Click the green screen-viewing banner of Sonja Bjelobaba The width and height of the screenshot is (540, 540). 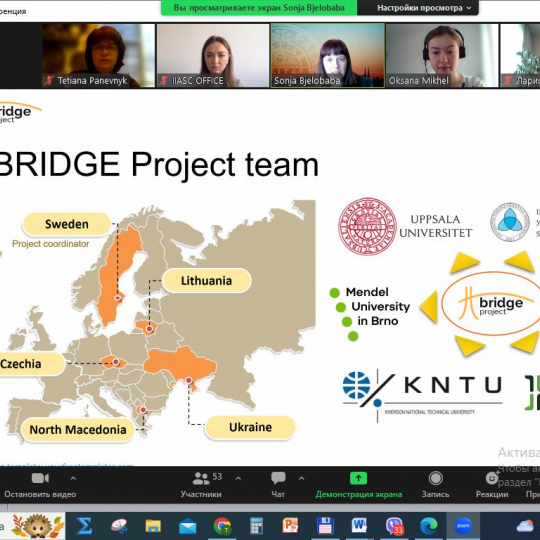(259, 8)
